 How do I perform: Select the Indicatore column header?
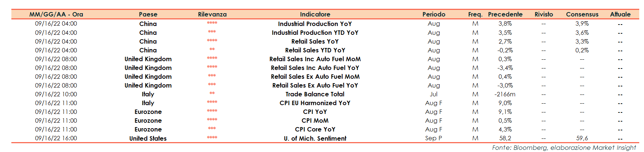[315, 14]
